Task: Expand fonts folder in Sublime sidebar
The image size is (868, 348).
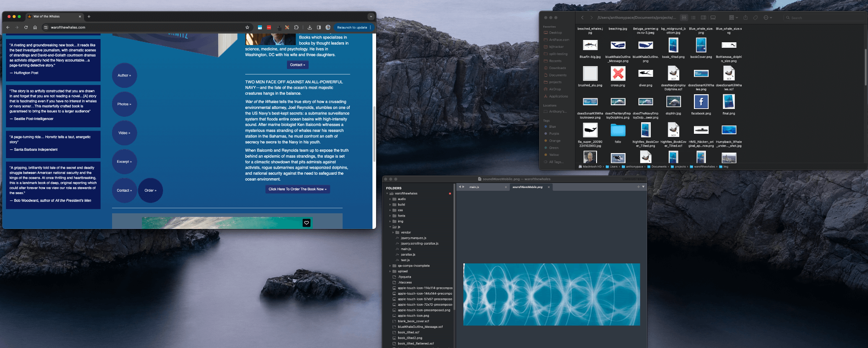Action: pos(390,216)
